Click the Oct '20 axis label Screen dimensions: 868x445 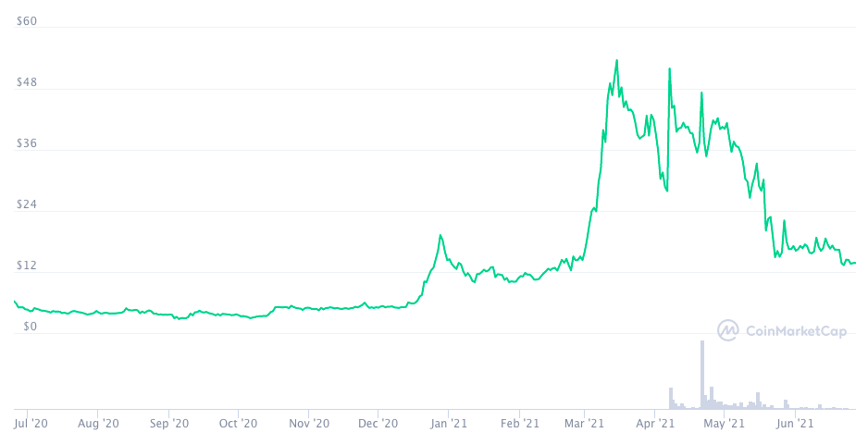(x=238, y=424)
